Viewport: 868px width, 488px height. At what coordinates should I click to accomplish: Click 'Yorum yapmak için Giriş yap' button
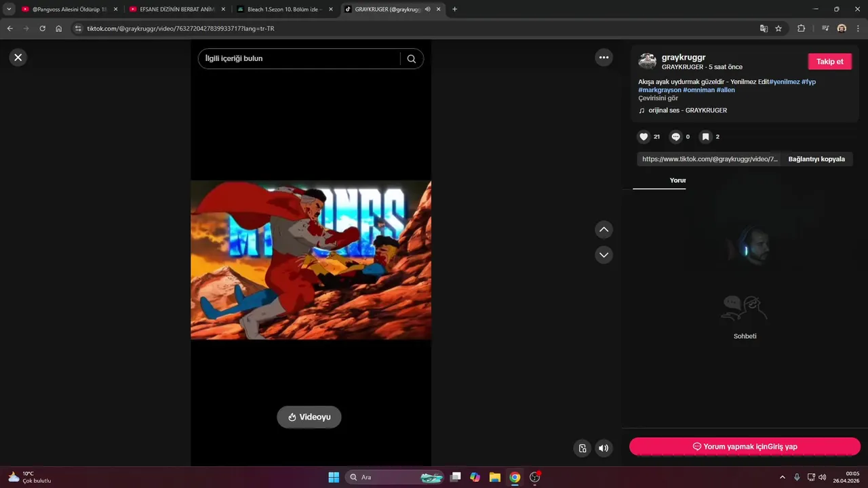pyautogui.click(x=745, y=447)
